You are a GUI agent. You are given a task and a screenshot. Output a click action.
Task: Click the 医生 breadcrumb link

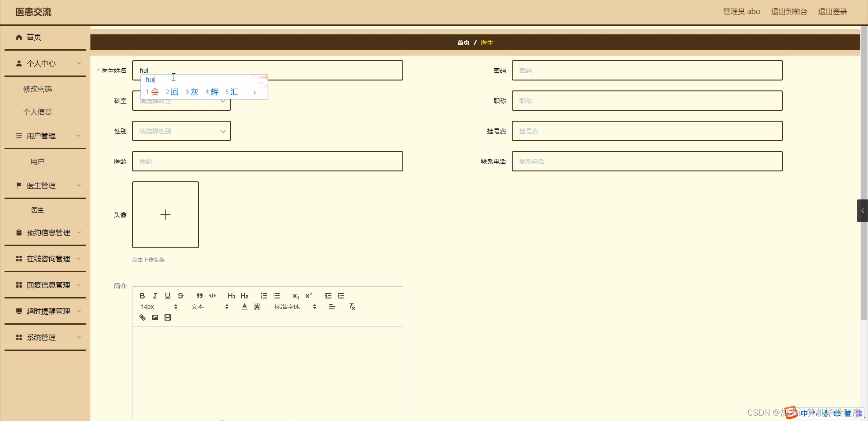487,43
